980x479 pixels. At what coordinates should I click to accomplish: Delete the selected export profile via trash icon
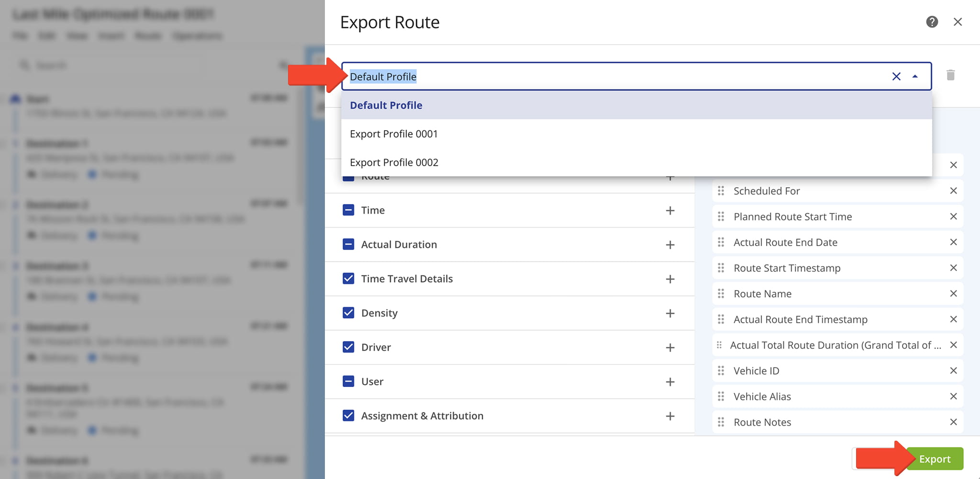pyautogui.click(x=950, y=75)
